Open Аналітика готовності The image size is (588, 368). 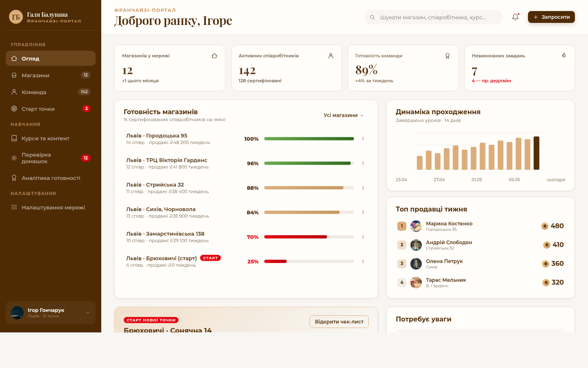[x=51, y=178]
